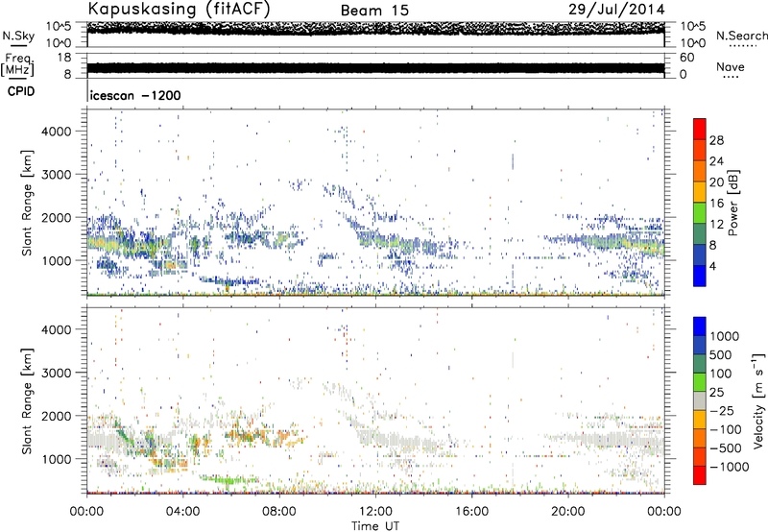Viewport: 768px width, 532px height.
Task: Click the 100 label on Velocity colour bar
Action: (x=723, y=374)
